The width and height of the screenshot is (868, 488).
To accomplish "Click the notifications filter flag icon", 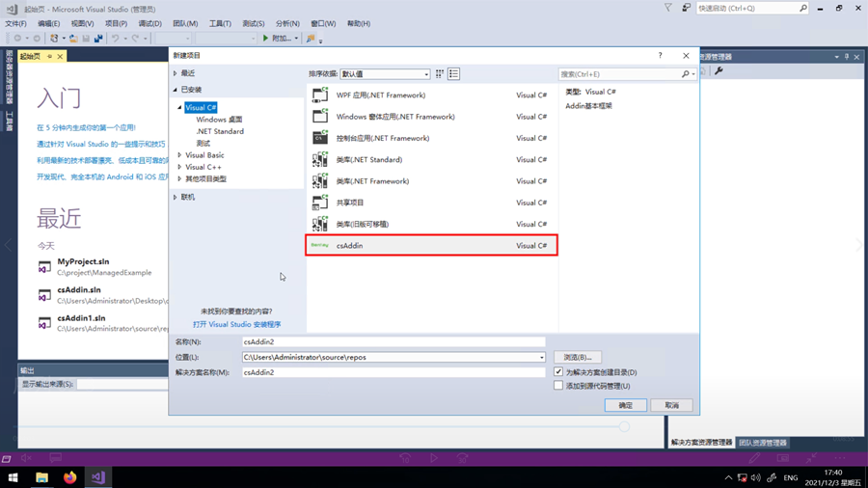I will 668,8.
